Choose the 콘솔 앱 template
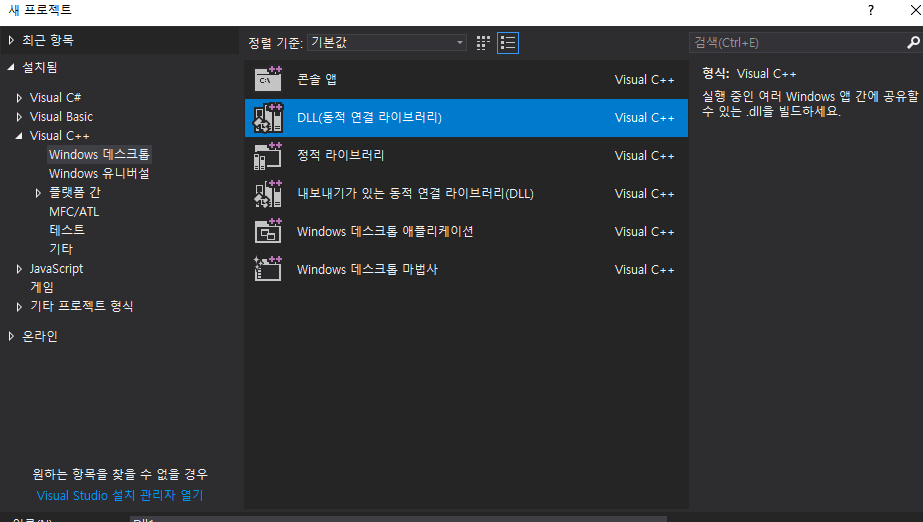The image size is (923, 522). click(x=466, y=79)
